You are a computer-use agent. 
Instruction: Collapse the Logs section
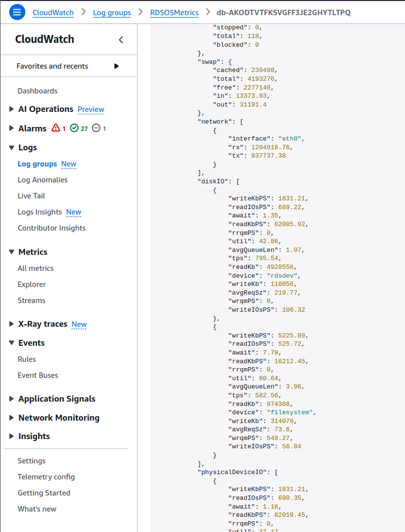pos(11,147)
